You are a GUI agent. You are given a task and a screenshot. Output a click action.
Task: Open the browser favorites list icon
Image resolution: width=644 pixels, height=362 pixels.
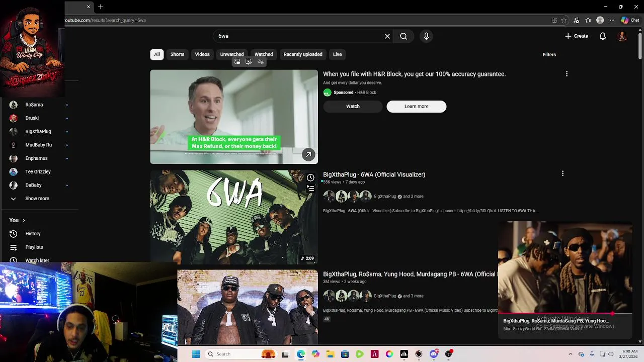(588, 20)
